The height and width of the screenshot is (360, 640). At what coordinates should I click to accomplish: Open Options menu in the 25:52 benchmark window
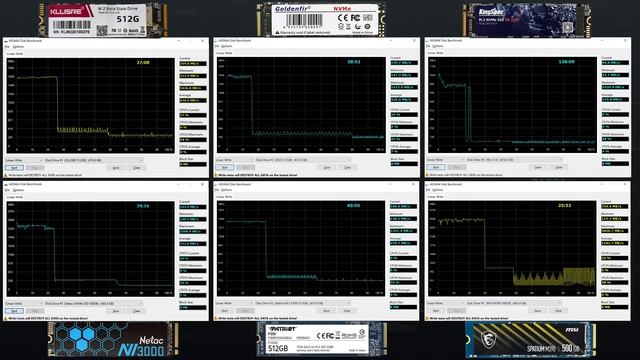click(x=438, y=190)
